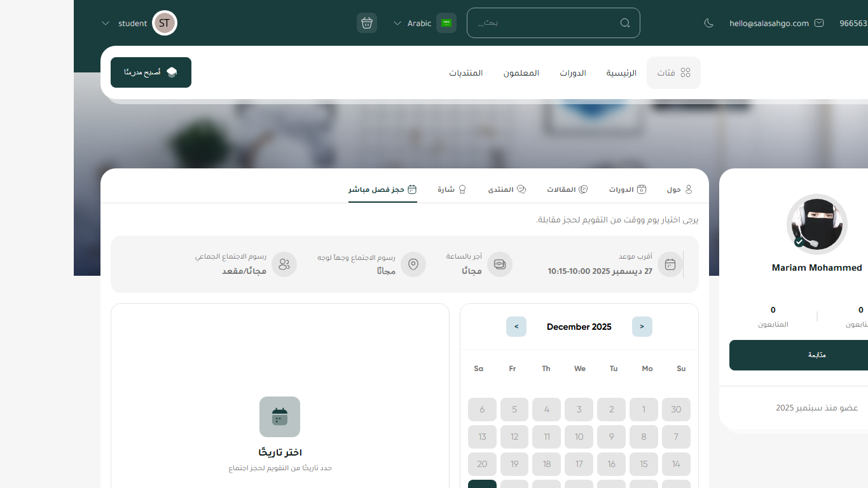
Task: Open the shopping basket icon
Action: (x=367, y=23)
